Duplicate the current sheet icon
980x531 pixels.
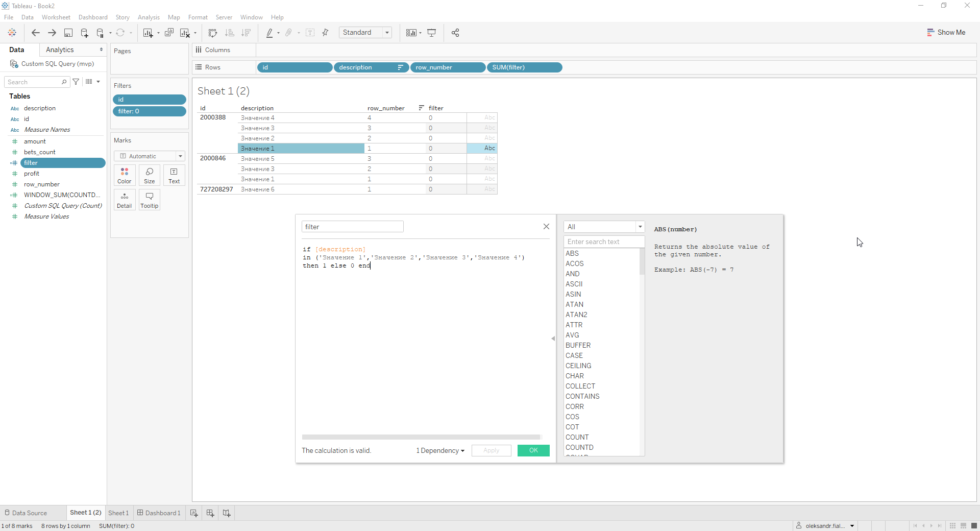pyautogui.click(x=169, y=33)
